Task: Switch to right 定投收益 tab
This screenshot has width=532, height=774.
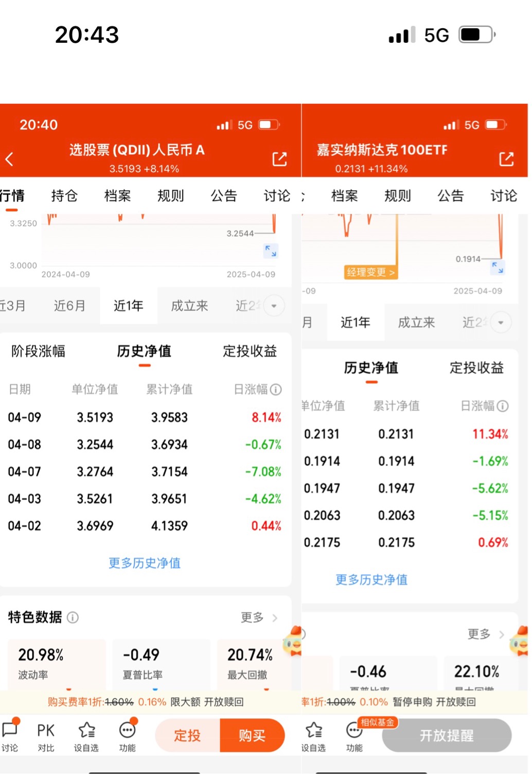Action: point(476,367)
